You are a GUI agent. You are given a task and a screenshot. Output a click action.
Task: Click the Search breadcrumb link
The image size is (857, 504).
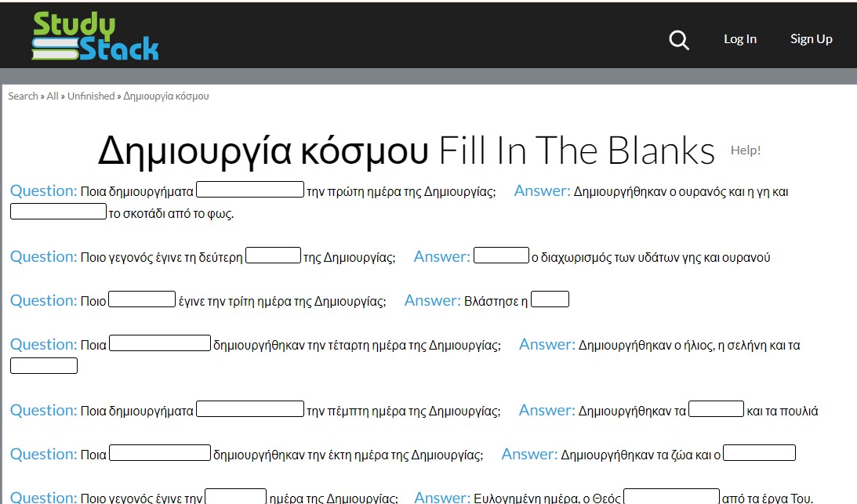tap(23, 96)
